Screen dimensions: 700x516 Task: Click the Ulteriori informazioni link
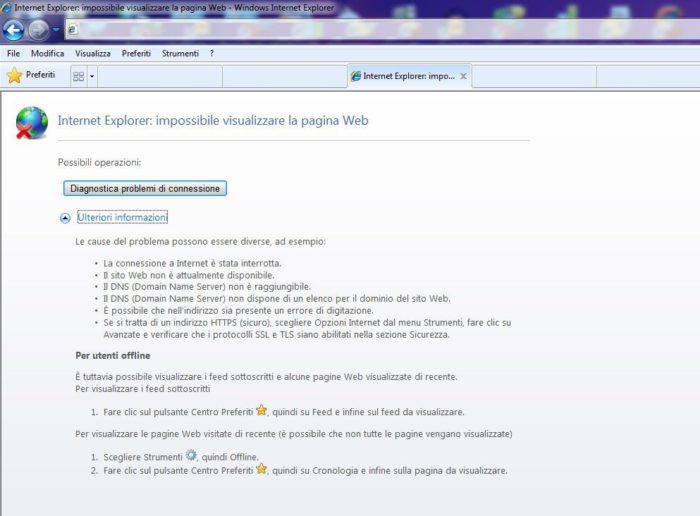coord(122,217)
